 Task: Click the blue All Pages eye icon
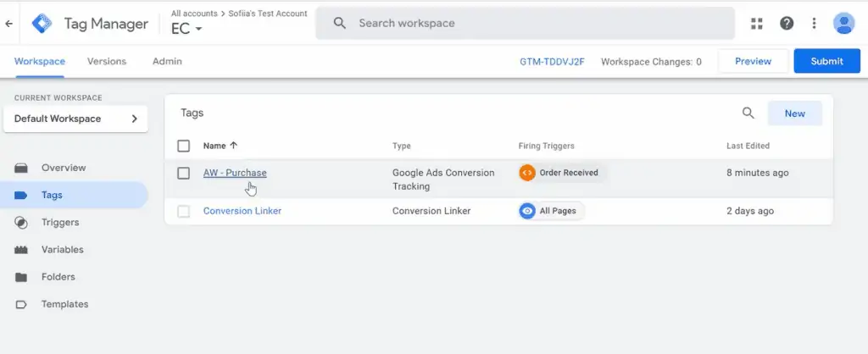point(527,211)
